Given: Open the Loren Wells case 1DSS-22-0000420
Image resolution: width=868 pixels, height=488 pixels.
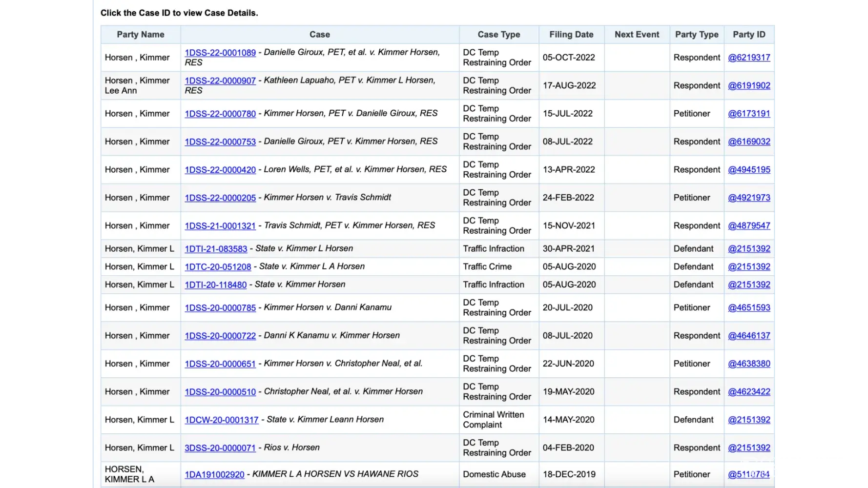Looking at the screenshot, I should pyautogui.click(x=220, y=170).
